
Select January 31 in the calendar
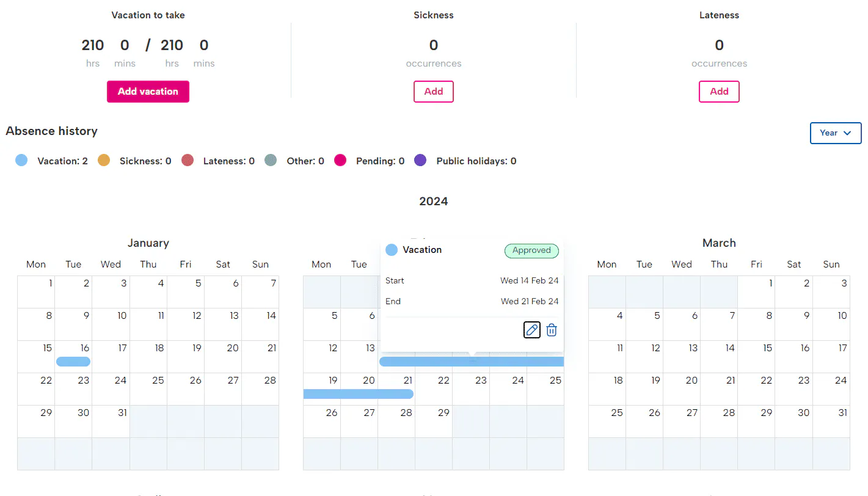pos(111,421)
